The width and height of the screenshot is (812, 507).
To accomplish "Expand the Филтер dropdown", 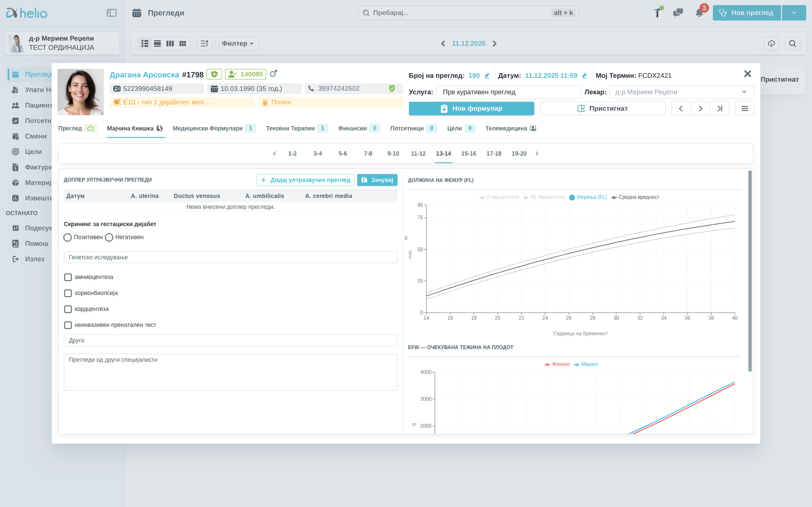I will 238,43.
